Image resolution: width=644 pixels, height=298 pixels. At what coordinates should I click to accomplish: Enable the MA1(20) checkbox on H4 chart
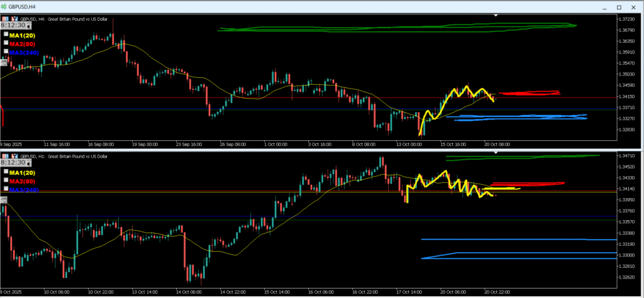(x=6, y=34)
